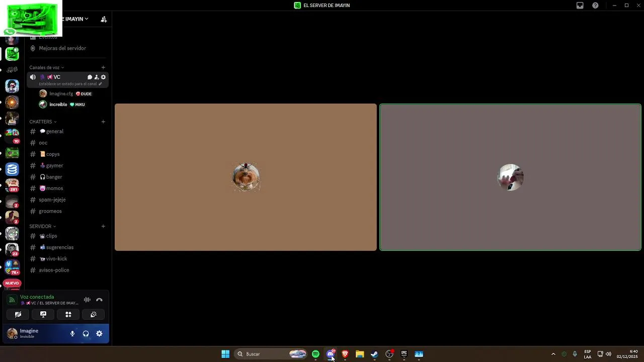Screen dimensions: 644x362
Task: Edit the voice channel status pencil
Action: (x=100, y=84)
